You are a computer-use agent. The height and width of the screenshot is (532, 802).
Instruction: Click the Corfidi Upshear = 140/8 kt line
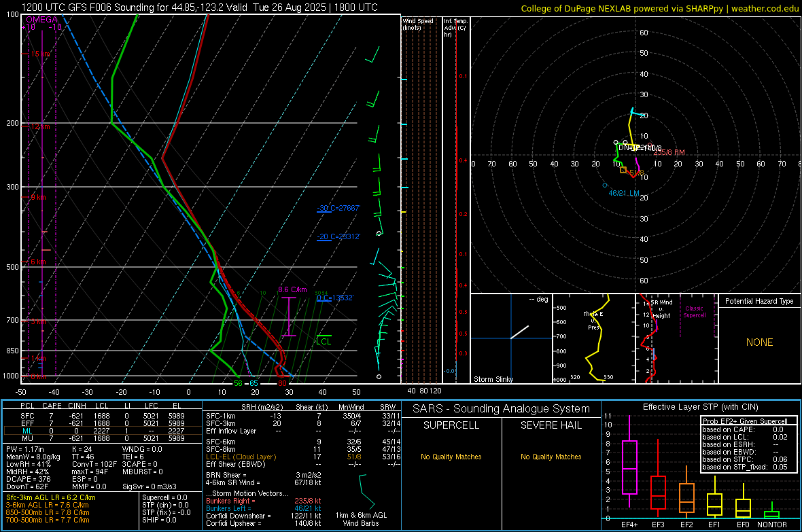pyautogui.click(x=264, y=523)
